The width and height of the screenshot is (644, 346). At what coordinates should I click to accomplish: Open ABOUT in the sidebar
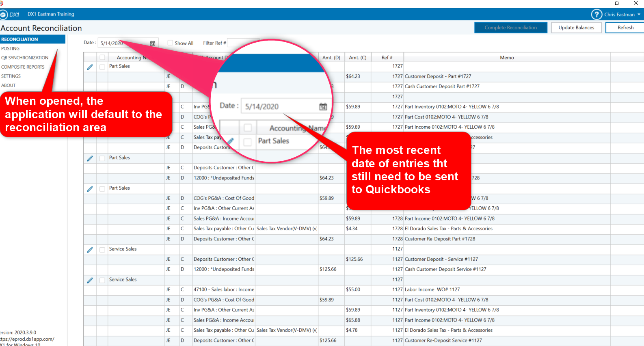pyautogui.click(x=8, y=85)
